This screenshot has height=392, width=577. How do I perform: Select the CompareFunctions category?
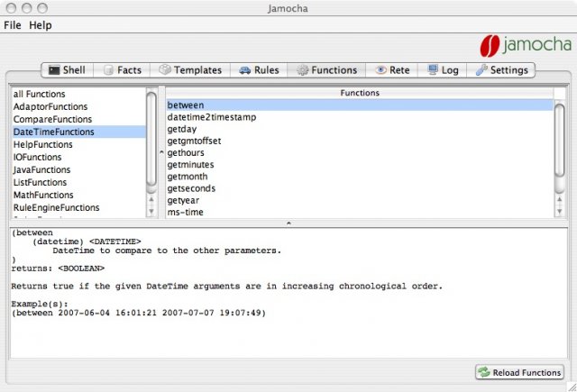[52, 119]
